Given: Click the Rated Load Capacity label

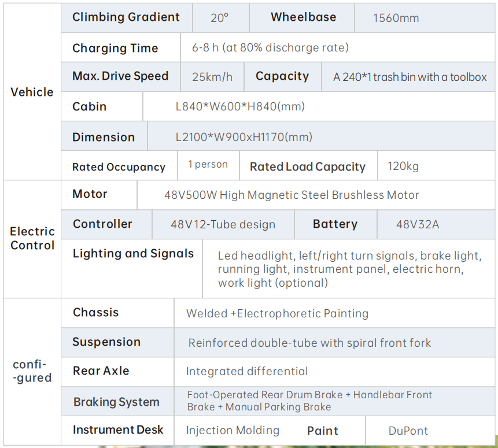Looking at the screenshot, I should pyautogui.click(x=308, y=166).
